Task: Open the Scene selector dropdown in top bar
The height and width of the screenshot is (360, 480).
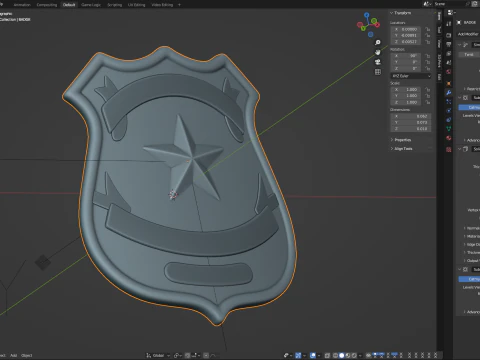Action: [x=427, y=4]
